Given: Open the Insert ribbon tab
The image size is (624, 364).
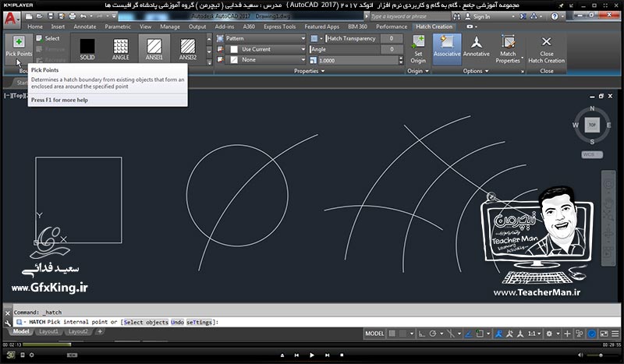Looking at the screenshot, I should pyautogui.click(x=58, y=27).
